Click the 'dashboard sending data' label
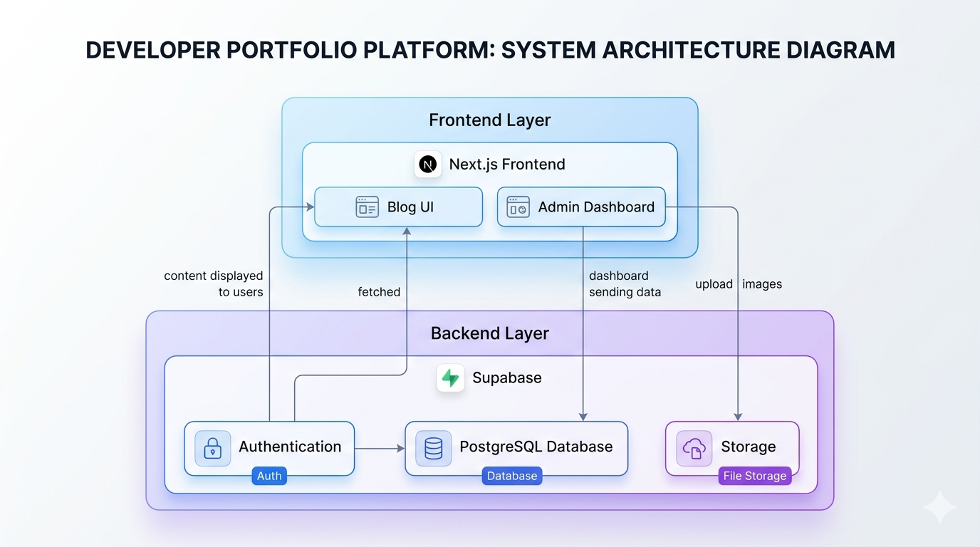 625,283
